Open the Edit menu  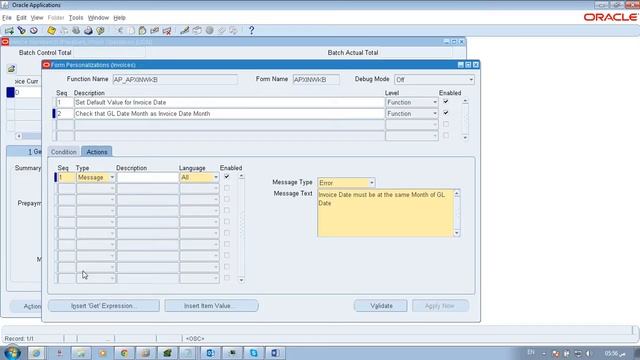pos(21,18)
